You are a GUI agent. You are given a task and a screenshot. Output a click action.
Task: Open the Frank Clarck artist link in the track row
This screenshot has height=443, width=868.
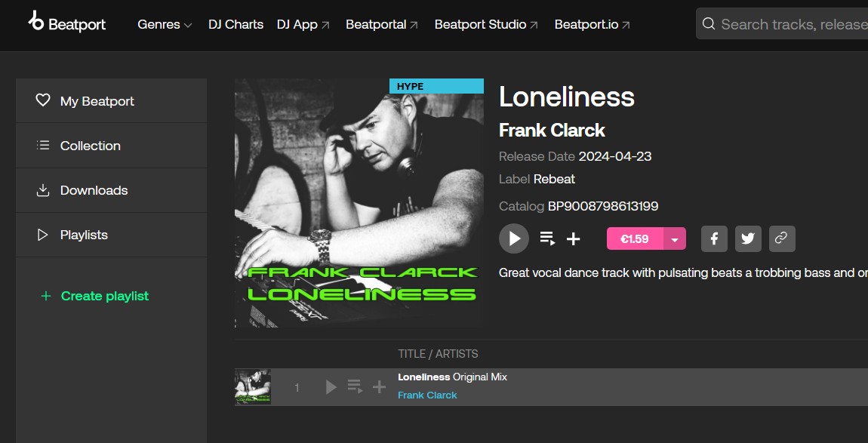click(x=427, y=395)
